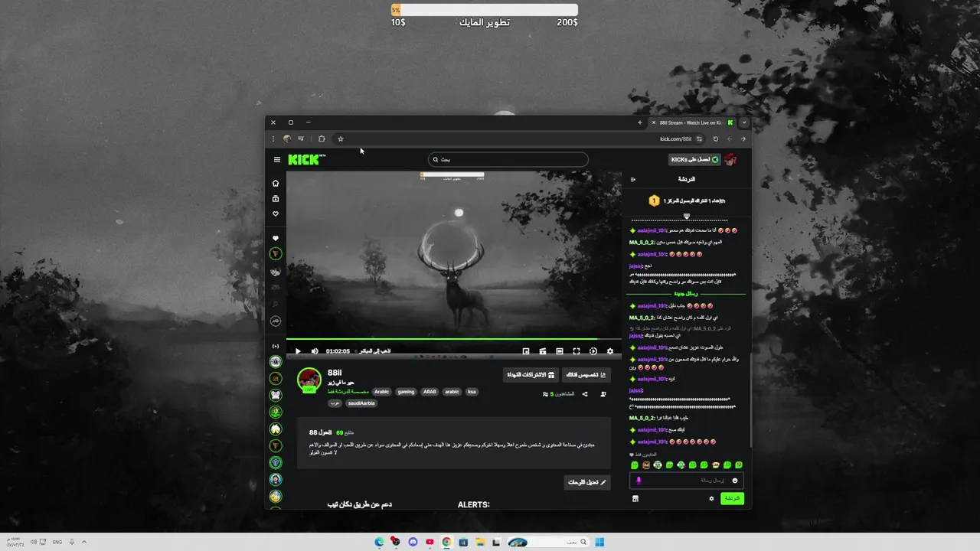Open the Kick hamburger sidebar menu
This screenshot has width=980, height=551.
coord(277,159)
